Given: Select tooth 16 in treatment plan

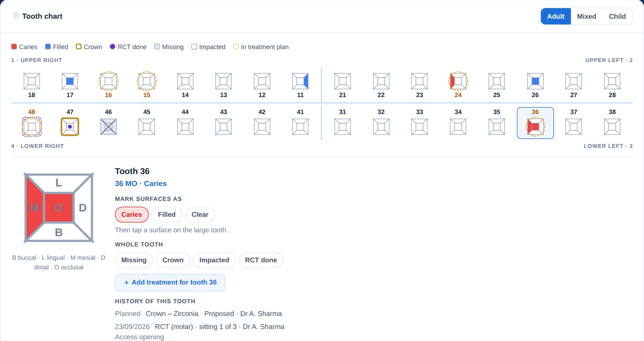Looking at the screenshot, I should 108,82.
